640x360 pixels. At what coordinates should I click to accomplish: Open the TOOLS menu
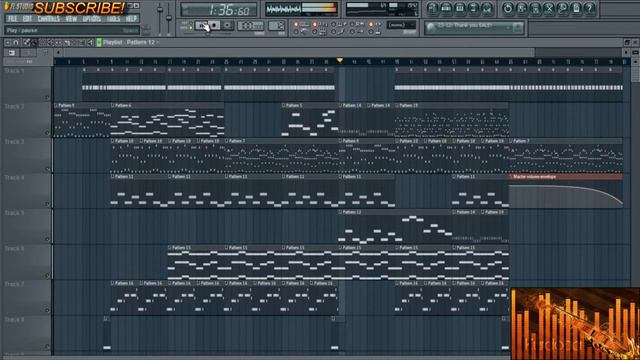113,19
